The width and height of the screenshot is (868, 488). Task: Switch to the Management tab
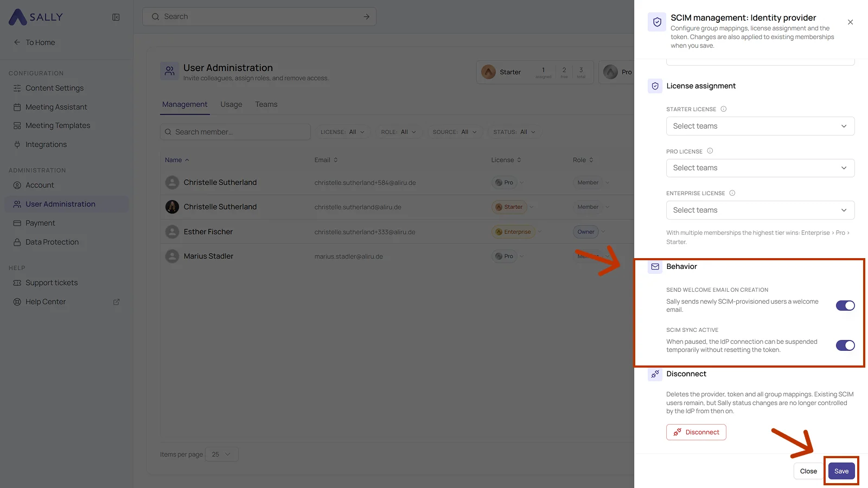tap(184, 104)
